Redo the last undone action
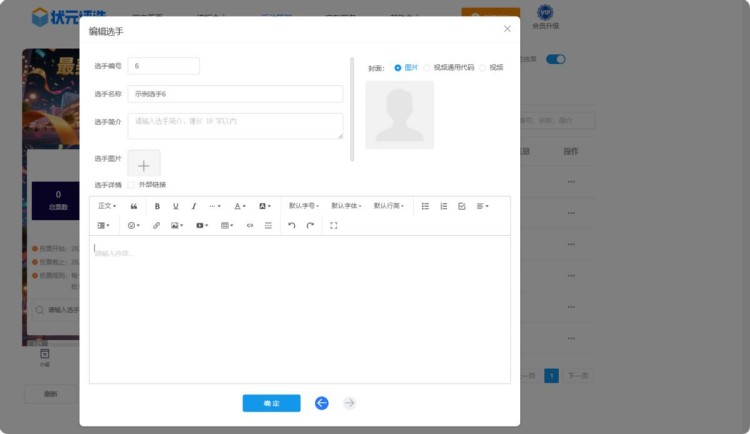This screenshot has height=434, width=750. [x=310, y=226]
